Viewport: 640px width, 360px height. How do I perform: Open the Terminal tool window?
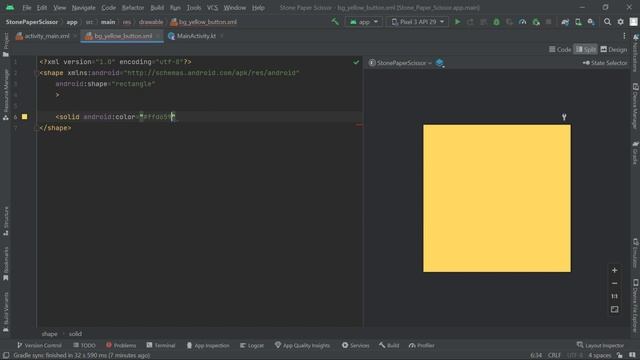point(161,345)
